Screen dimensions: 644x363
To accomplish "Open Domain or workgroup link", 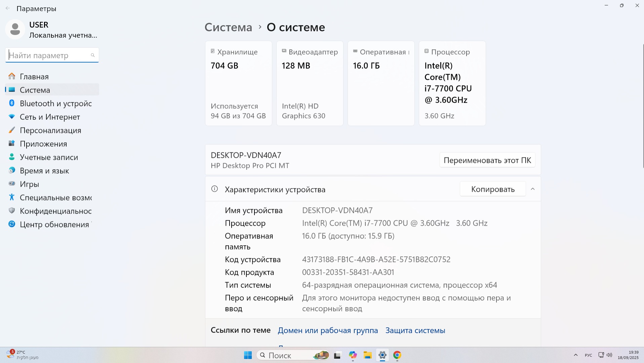I will click(328, 330).
